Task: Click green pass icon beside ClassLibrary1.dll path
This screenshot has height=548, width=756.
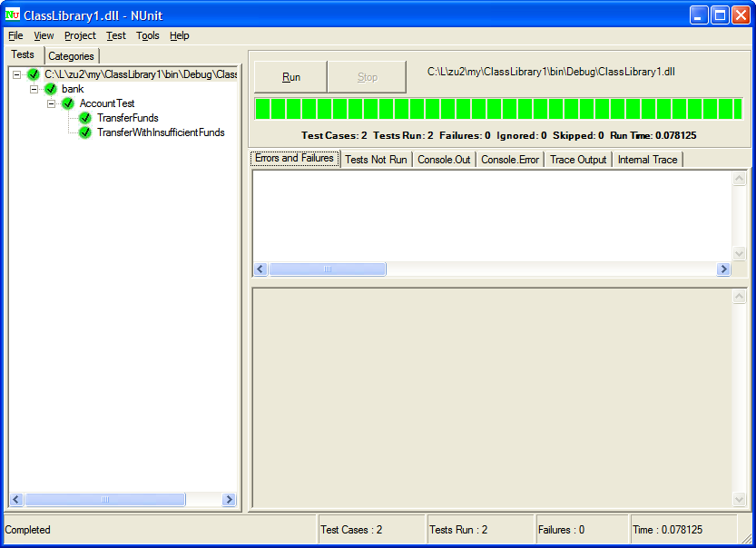Action: pyautogui.click(x=34, y=74)
